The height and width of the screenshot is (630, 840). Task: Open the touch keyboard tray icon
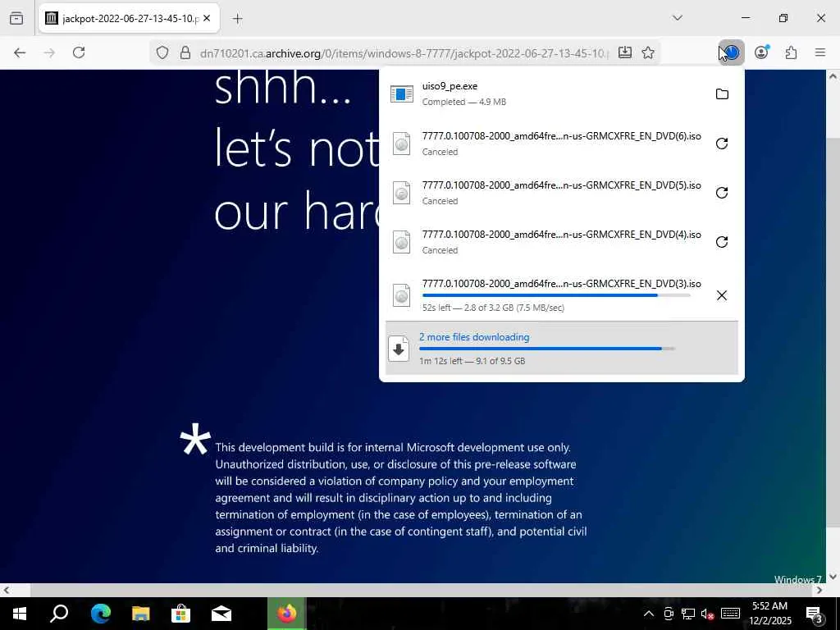click(x=730, y=614)
